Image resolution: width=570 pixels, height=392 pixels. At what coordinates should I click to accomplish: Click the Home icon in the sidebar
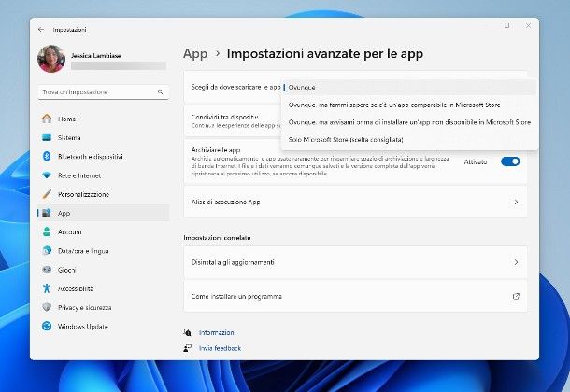[x=46, y=119]
